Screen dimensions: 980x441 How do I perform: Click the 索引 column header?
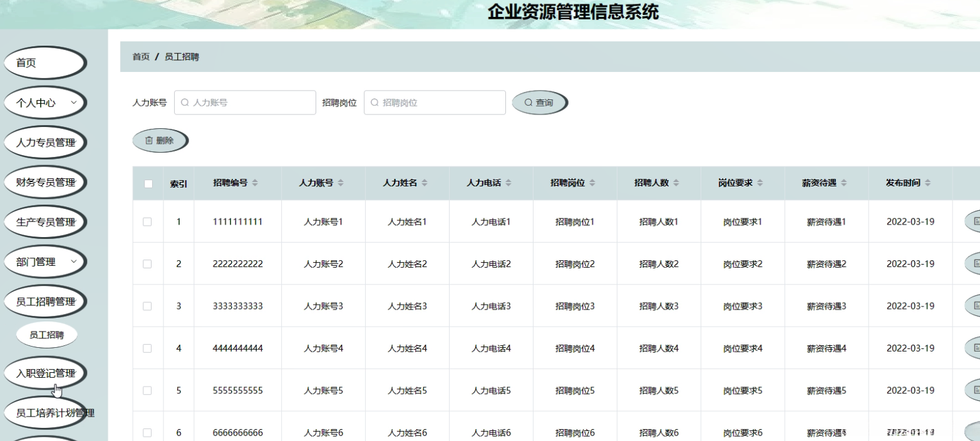coord(178,184)
